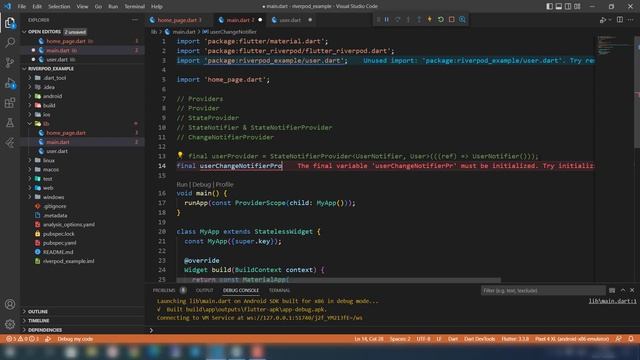
Task: Switch to the Output panel tab
Action: click(x=204, y=290)
